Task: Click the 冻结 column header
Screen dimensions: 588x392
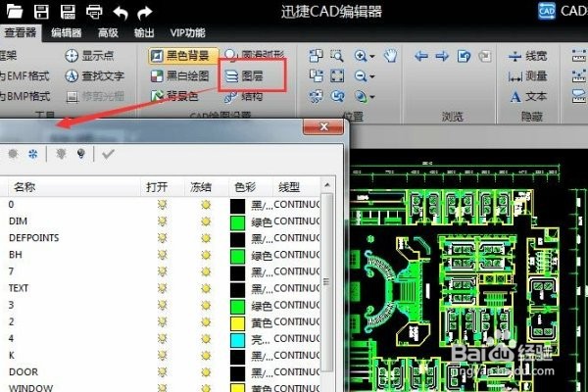Action: 206,187
